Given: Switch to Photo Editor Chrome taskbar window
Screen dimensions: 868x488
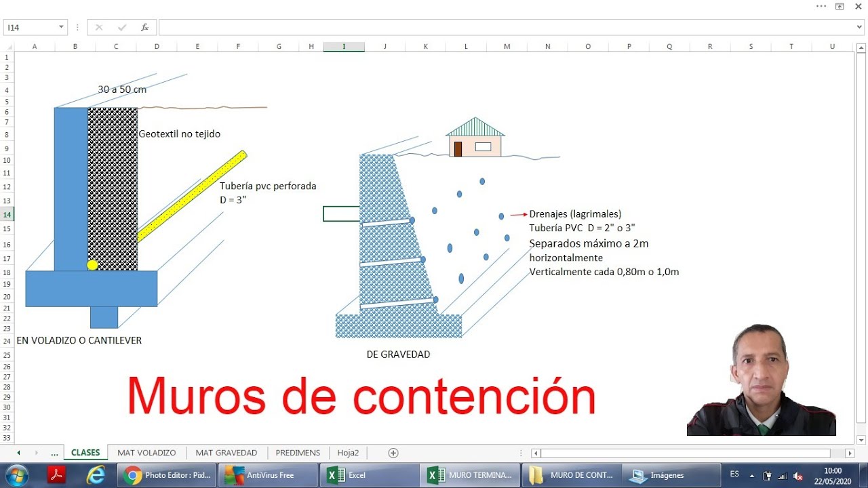Looking at the screenshot, I should tap(167, 475).
